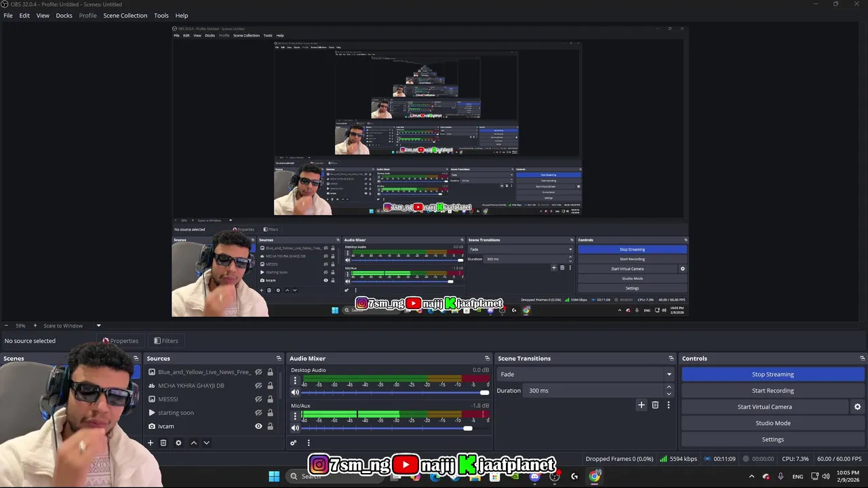Open Advanced Audio Properties gears icon
This screenshot has height=488, width=868.
tap(294, 443)
